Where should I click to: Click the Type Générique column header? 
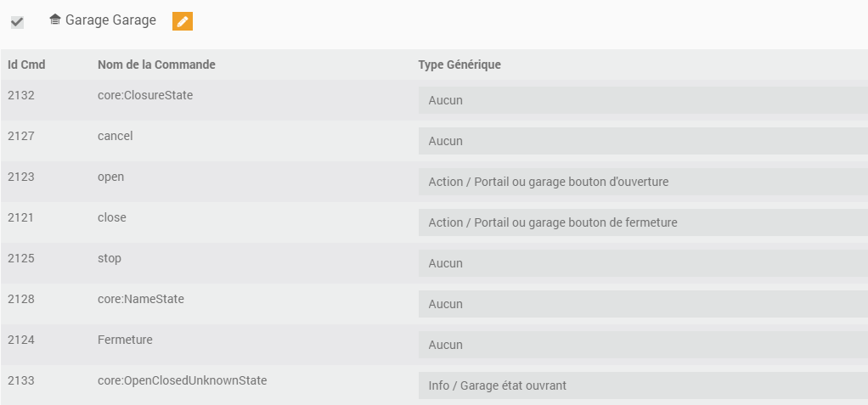pos(459,65)
